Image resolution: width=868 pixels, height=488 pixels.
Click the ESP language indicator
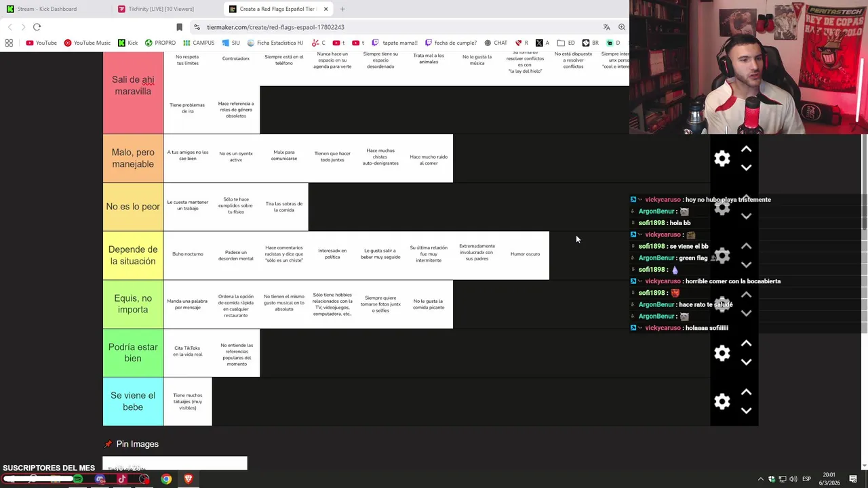(x=806, y=479)
